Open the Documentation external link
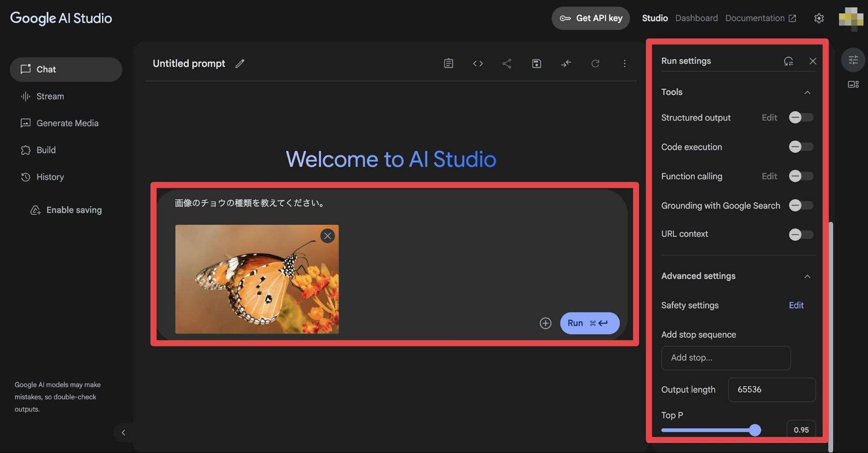The width and height of the screenshot is (868, 453). click(761, 18)
